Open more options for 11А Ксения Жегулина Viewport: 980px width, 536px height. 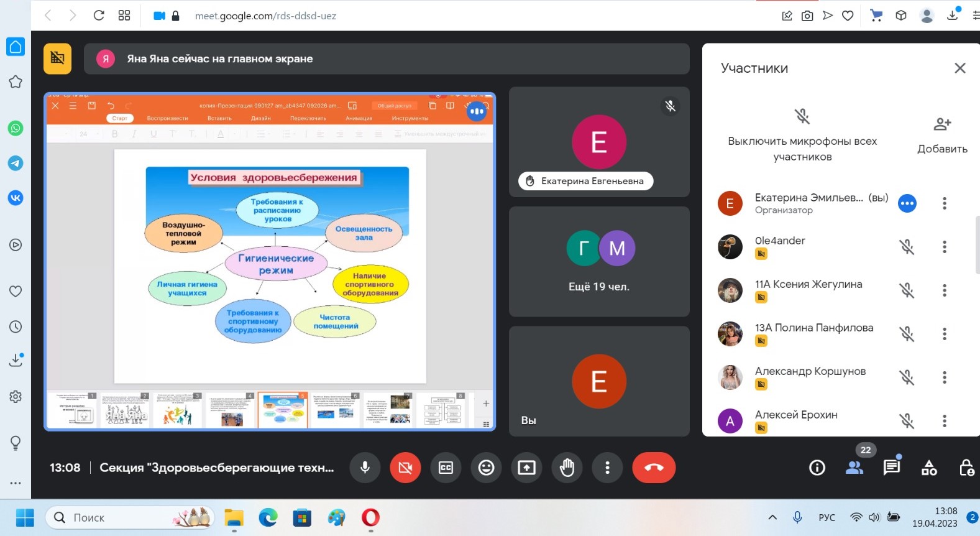tap(945, 290)
